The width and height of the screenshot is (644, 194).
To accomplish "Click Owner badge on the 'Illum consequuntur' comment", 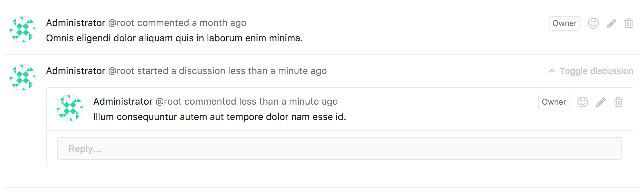I will click(x=554, y=102).
